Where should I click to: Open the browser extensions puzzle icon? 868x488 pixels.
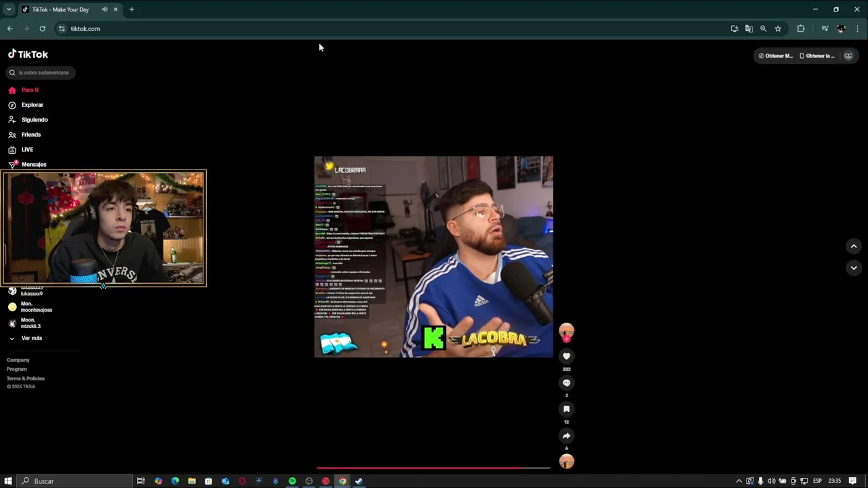(801, 28)
